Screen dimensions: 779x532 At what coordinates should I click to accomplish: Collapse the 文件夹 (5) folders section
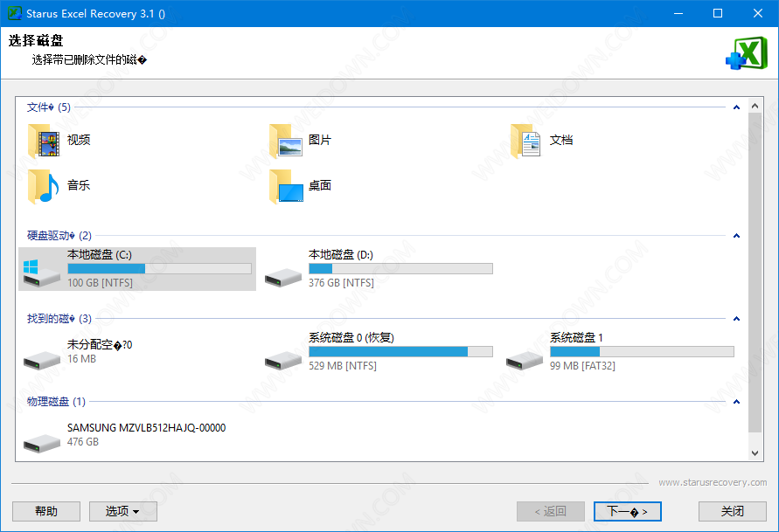click(737, 107)
